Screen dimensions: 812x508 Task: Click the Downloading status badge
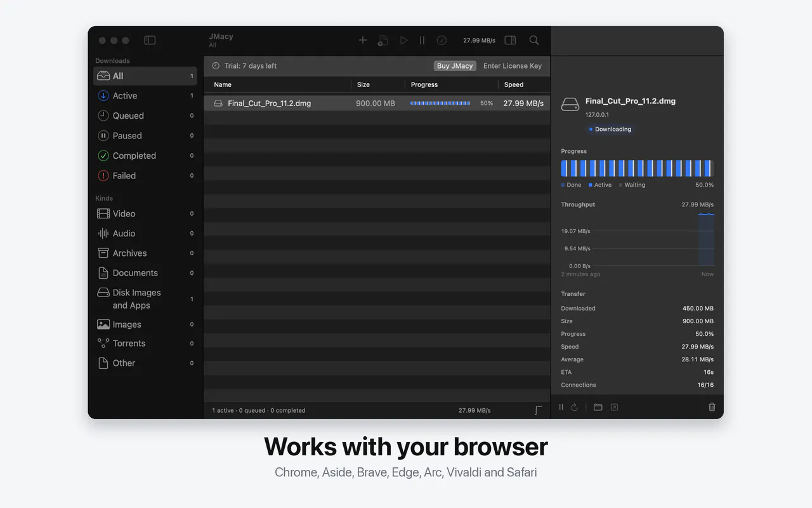click(610, 129)
